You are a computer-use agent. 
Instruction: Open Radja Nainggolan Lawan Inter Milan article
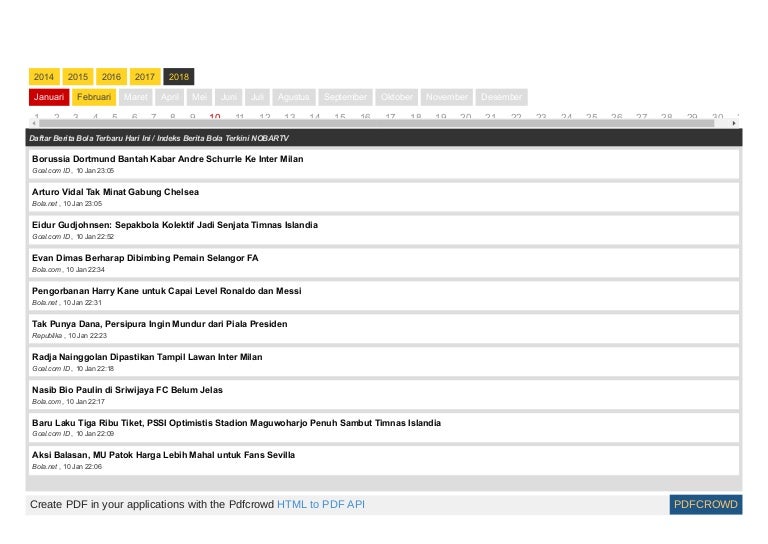tap(147, 357)
